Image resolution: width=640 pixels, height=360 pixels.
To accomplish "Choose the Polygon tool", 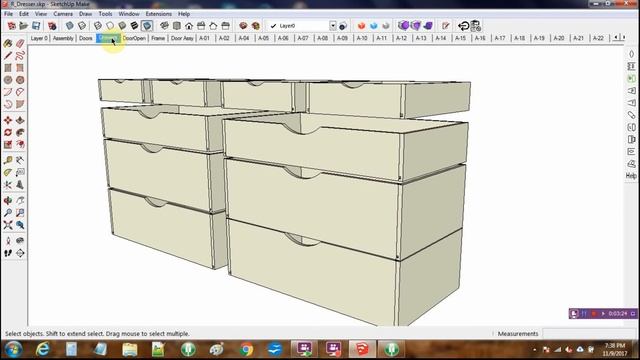I will 20,80.
